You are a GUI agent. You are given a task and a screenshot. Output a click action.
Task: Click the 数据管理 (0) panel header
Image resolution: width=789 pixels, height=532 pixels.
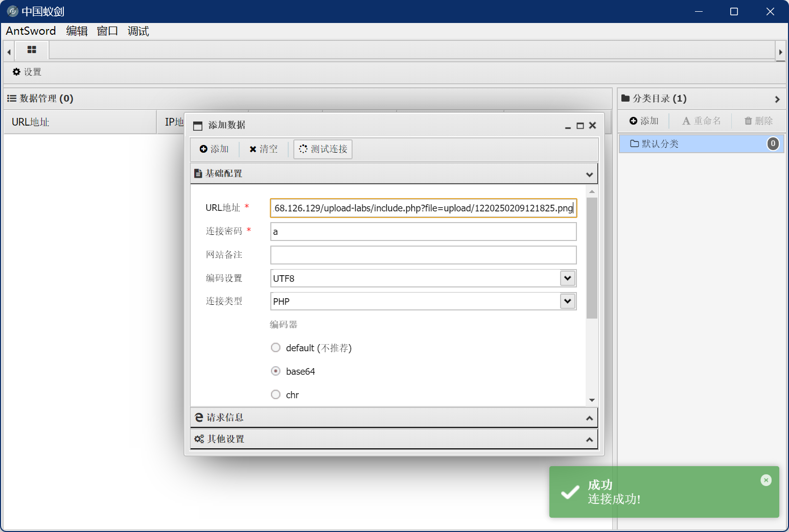click(x=308, y=99)
